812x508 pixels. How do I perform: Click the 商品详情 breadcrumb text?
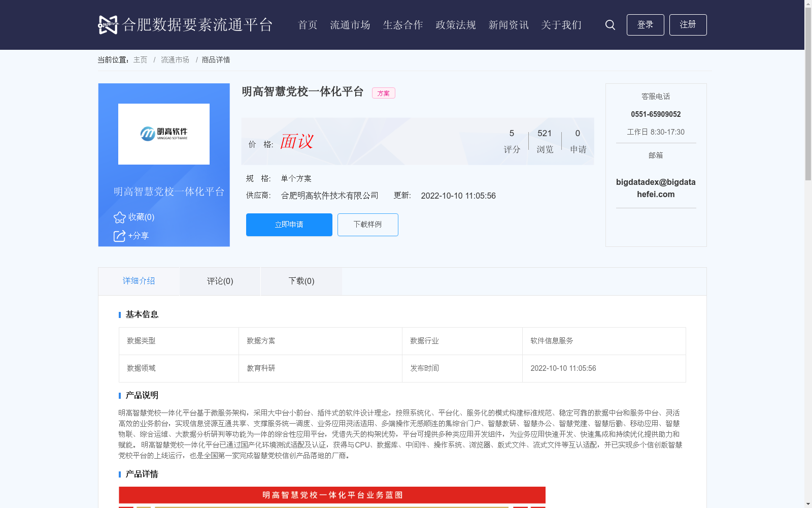tap(216, 60)
